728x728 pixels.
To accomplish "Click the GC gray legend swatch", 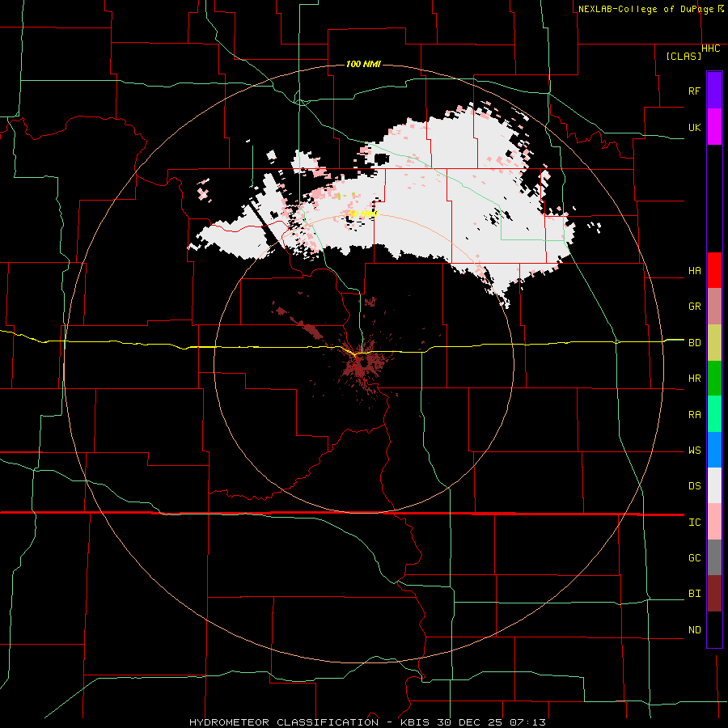I will pyautogui.click(x=714, y=557).
